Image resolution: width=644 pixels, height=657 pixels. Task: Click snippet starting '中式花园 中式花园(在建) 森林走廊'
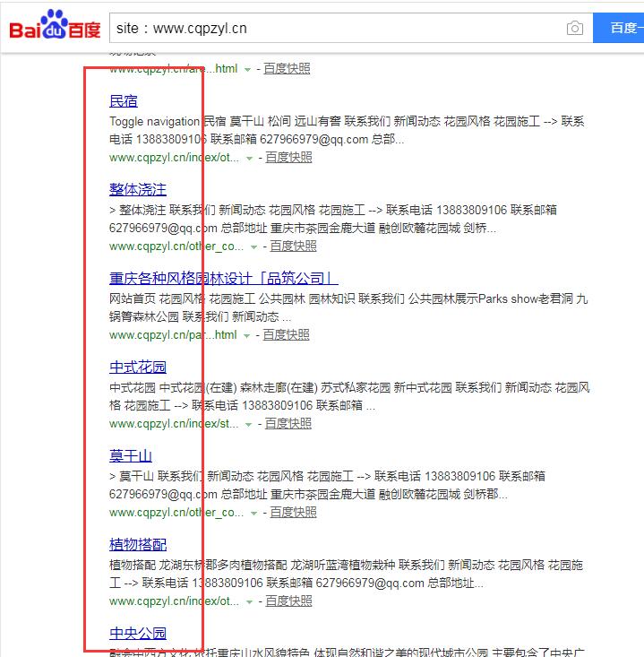(349, 396)
